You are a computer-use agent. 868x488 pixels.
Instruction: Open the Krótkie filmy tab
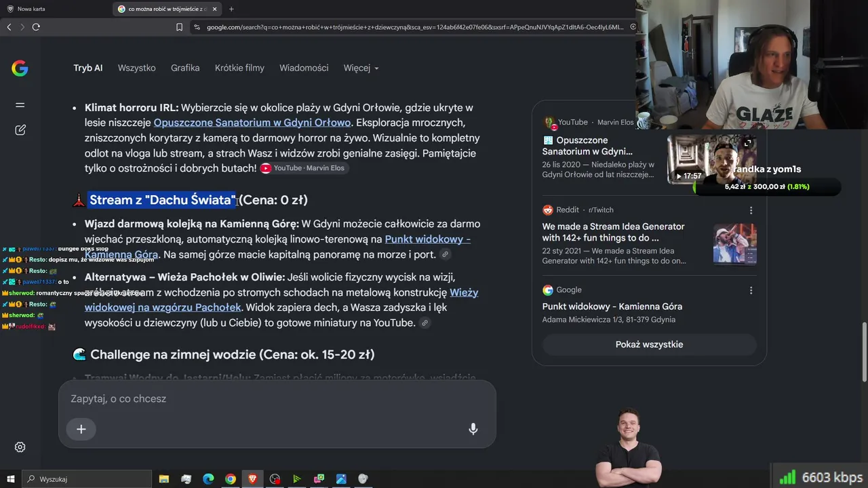[239, 68]
